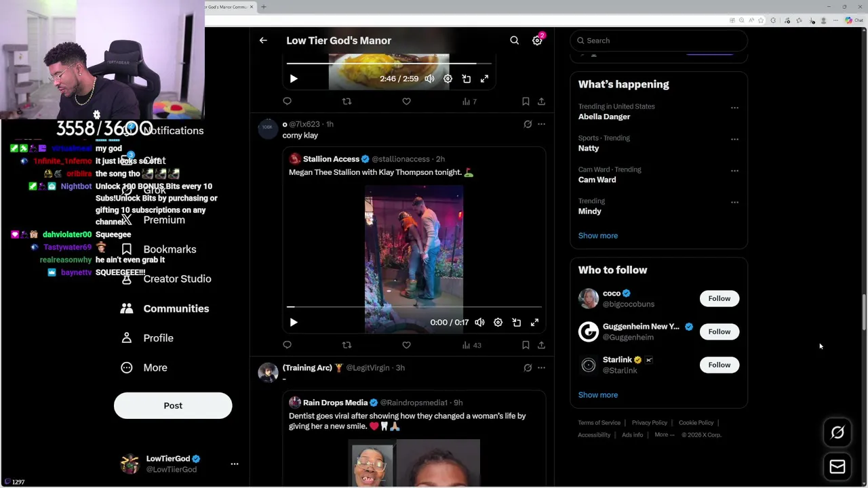
Task: Mute the top video volume icon
Action: pos(429,79)
